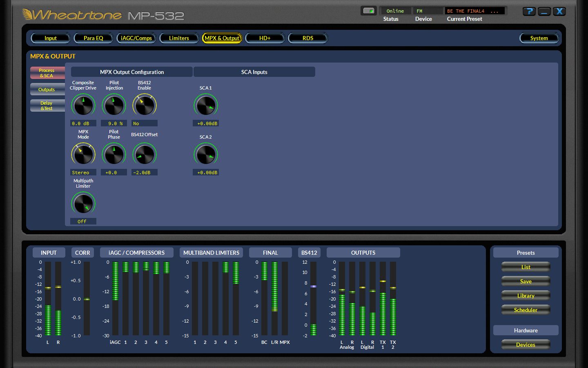The height and width of the screenshot is (368, 588).
Task: Click the Save preset button
Action: coord(526,281)
